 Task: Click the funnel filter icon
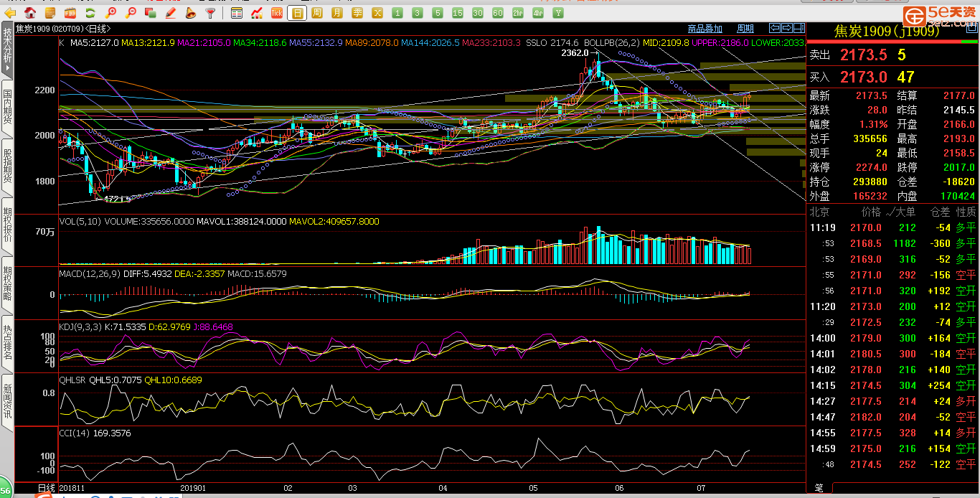[x=209, y=13]
